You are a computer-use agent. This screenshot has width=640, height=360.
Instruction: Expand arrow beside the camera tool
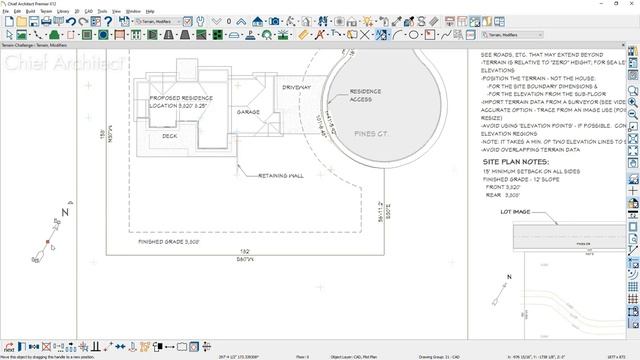point(282,21)
